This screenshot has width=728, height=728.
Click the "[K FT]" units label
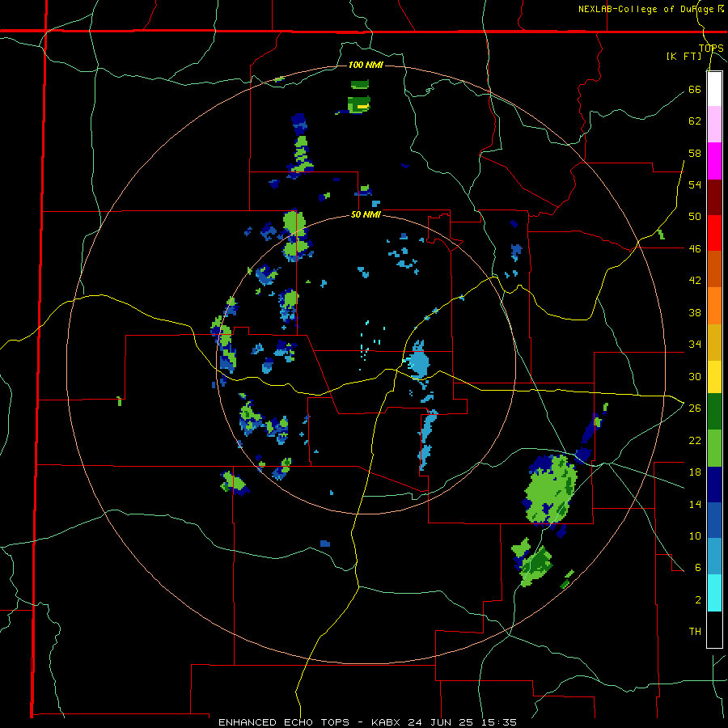[684, 56]
